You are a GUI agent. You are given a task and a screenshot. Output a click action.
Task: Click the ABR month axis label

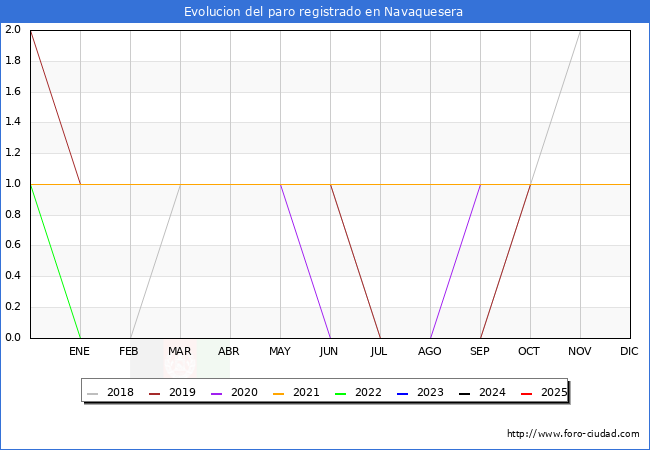click(229, 351)
